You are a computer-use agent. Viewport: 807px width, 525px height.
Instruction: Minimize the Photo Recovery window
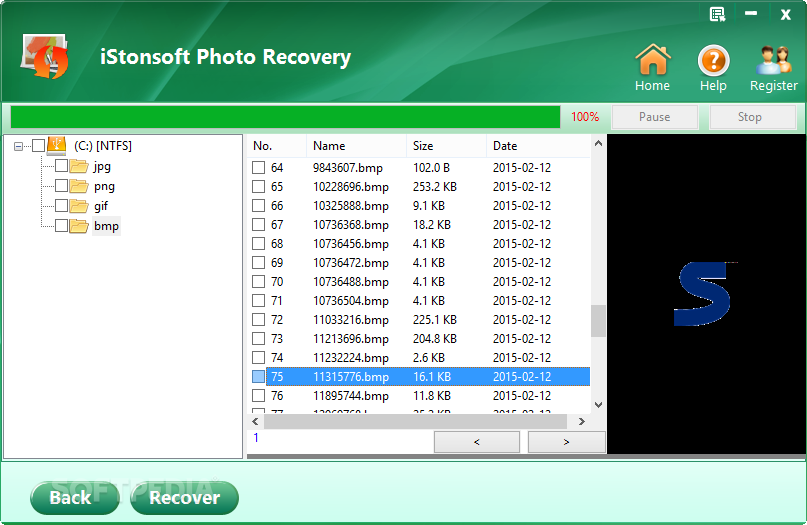(x=751, y=13)
